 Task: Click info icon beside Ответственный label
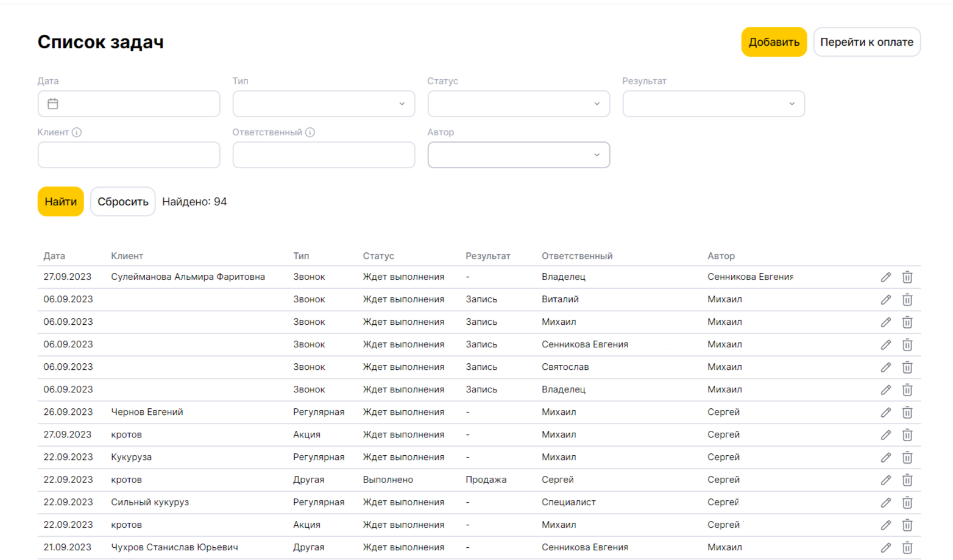310,132
